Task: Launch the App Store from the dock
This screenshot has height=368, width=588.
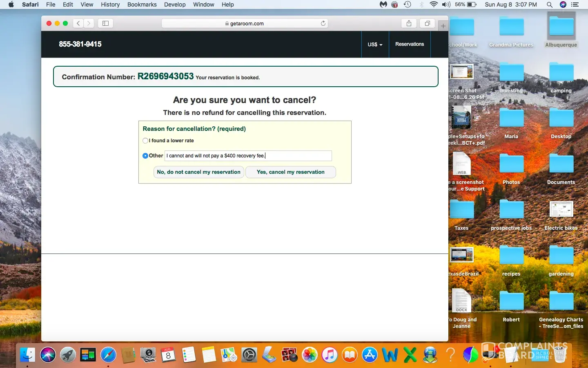Action: (x=370, y=355)
